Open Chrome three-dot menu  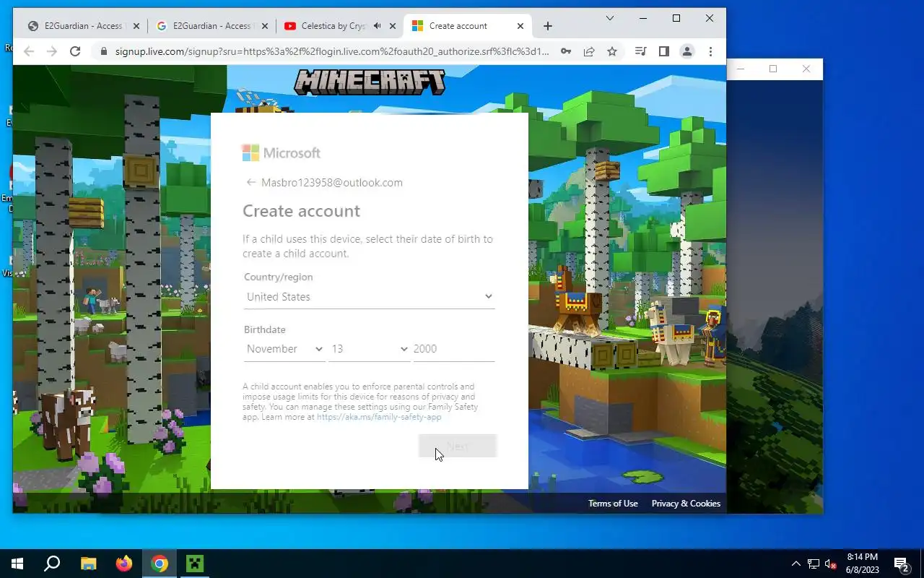coord(710,51)
